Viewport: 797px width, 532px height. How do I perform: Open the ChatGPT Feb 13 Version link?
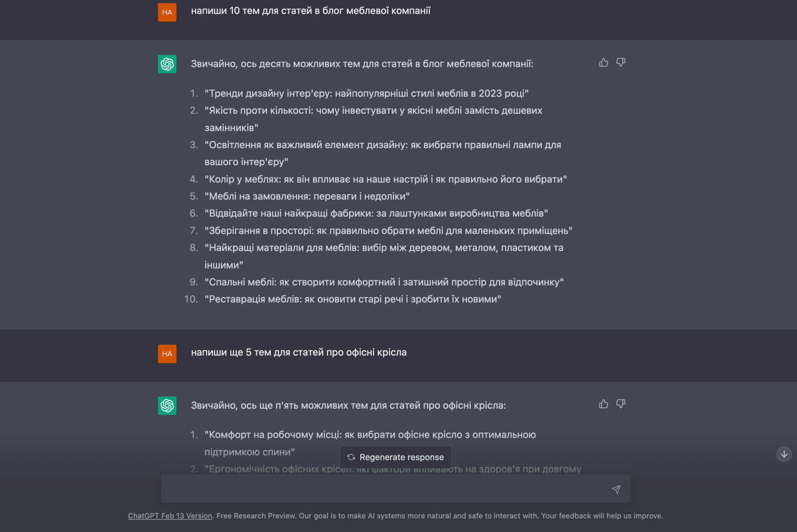170,516
